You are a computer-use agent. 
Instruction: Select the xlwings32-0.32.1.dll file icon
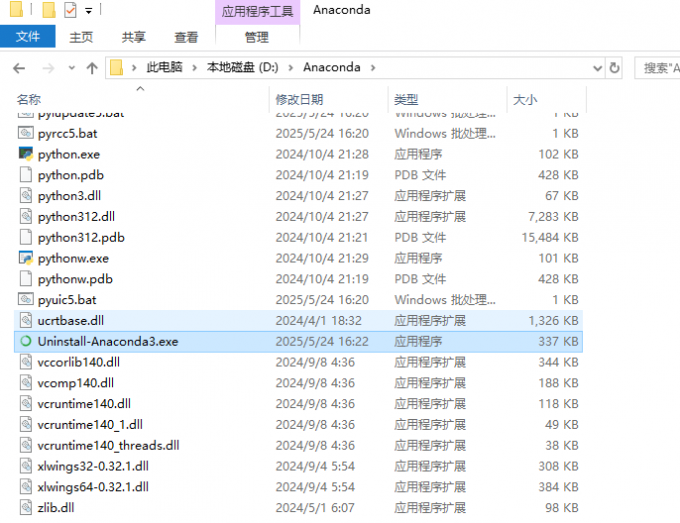26,466
